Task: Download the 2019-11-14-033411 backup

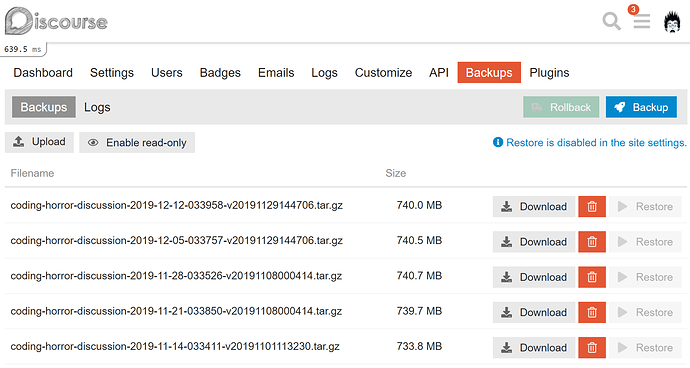Action: click(x=534, y=347)
